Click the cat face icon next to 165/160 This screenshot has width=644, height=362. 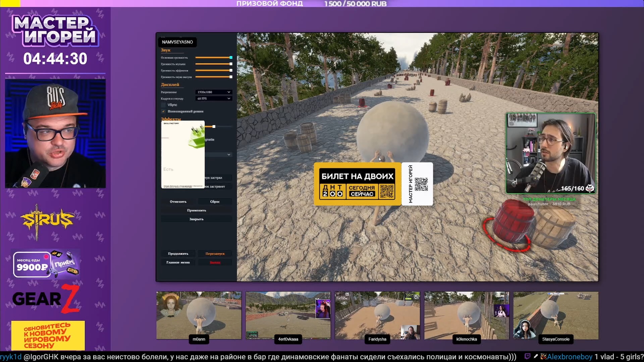pyautogui.click(x=590, y=188)
